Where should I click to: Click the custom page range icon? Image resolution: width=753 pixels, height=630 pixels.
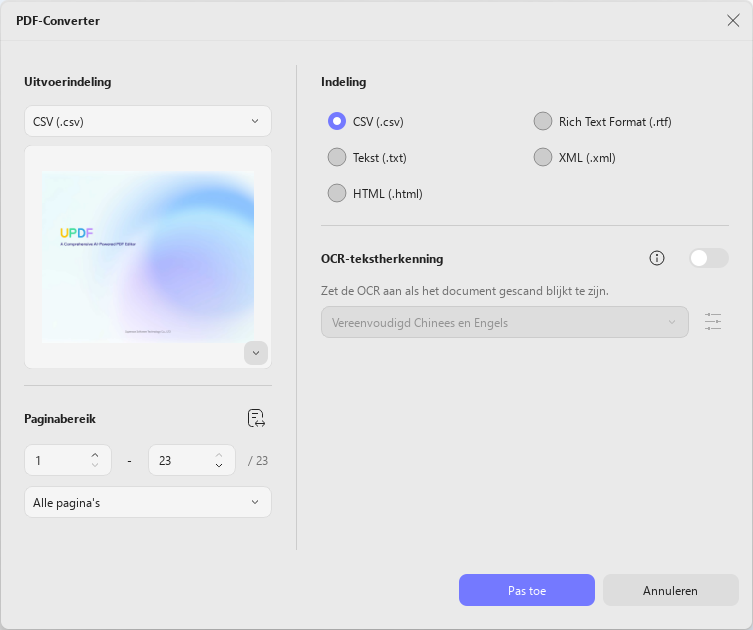256,418
